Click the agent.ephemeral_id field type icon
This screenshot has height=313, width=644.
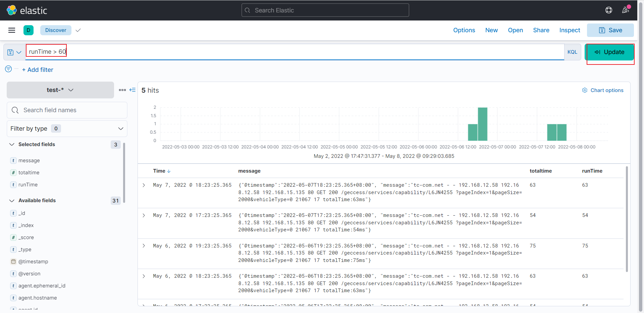coord(13,286)
